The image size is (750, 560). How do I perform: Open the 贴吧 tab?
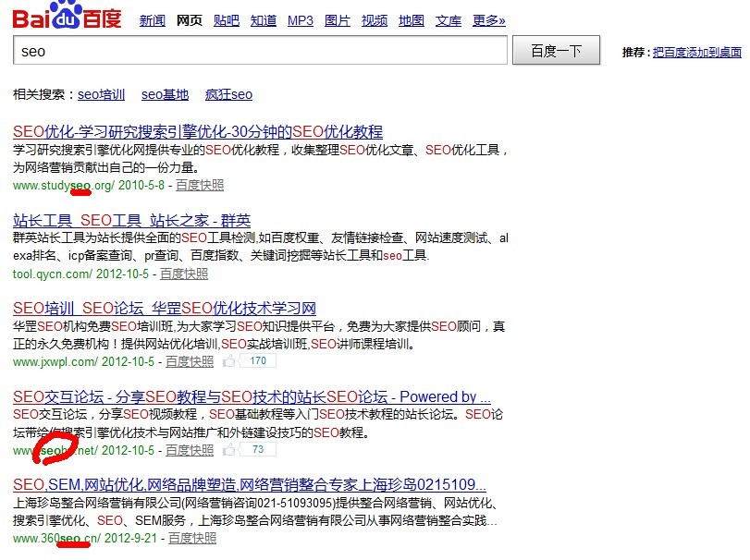point(227,20)
